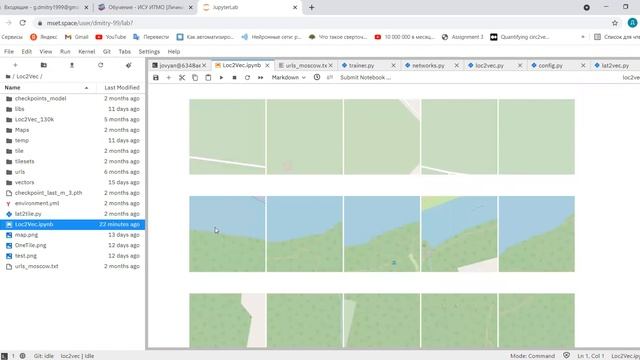Copy selected cells icon in notebook toolbar
This screenshot has height=360, width=640.
point(195,78)
